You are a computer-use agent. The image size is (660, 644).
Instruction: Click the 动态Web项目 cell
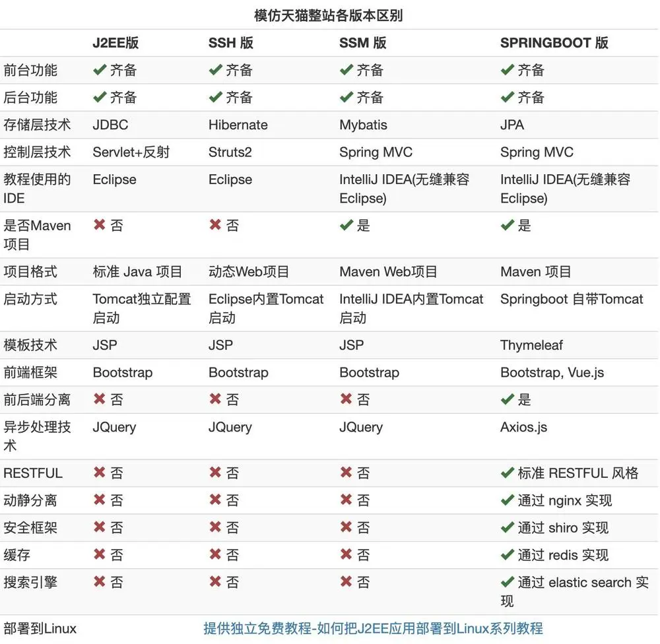tap(249, 271)
